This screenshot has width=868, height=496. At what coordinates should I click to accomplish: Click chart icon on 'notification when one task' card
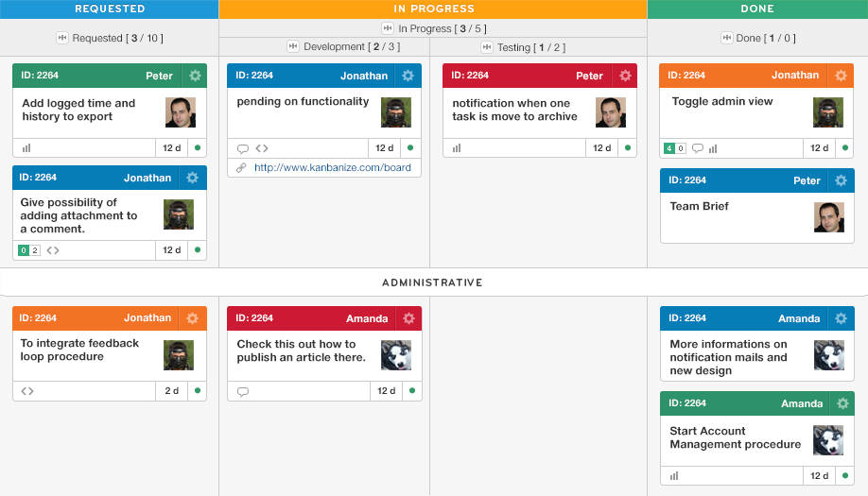(x=457, y=148)
